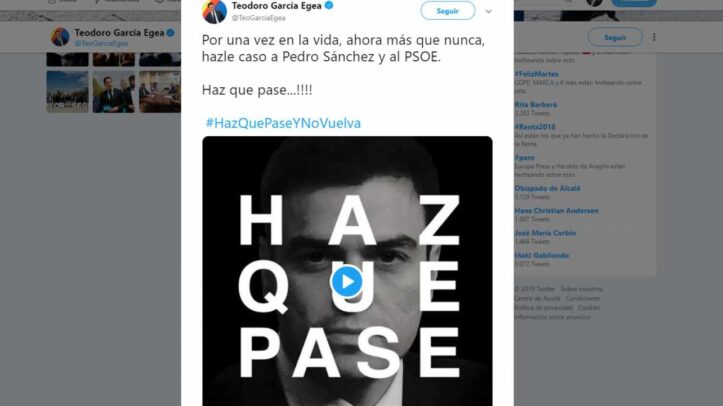Expand the tweet options chevron
The height and width of the screenshot is (406, 723).
coord(488,11)
